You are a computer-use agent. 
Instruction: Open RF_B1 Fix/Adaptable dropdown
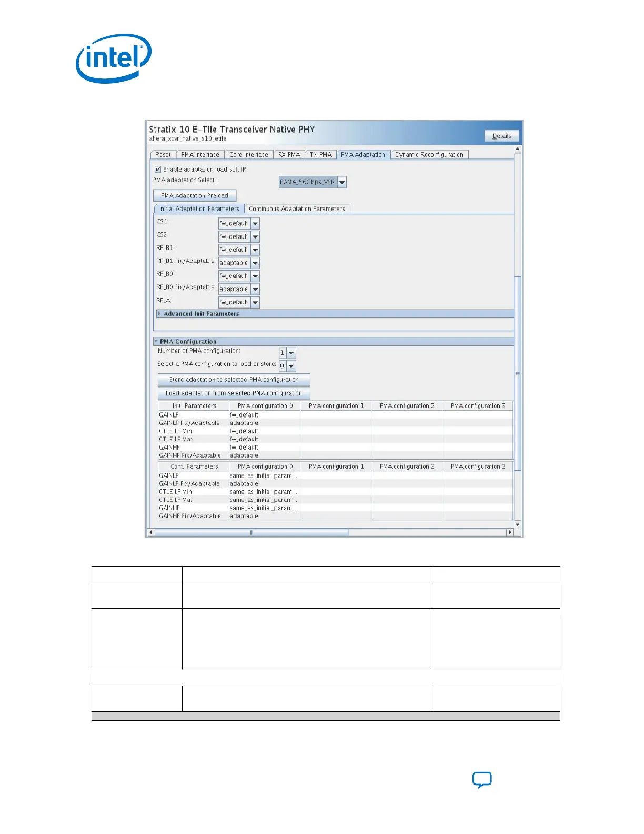(239, 263)
